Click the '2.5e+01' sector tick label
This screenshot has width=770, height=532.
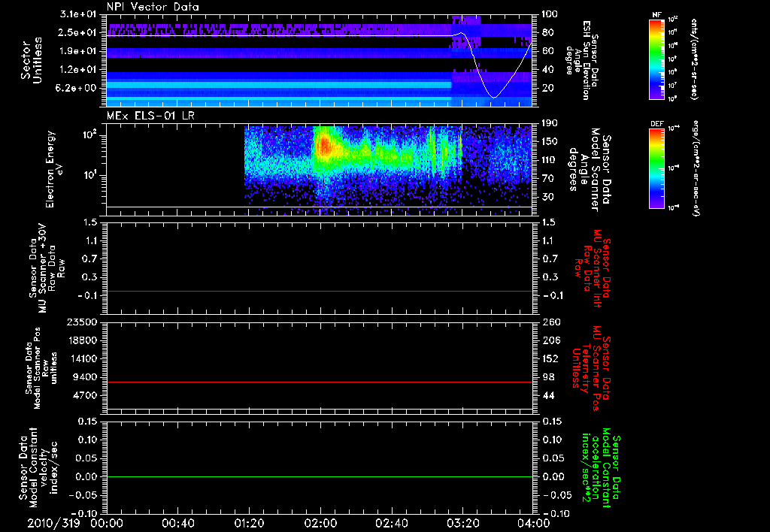(x=77, y=32)
